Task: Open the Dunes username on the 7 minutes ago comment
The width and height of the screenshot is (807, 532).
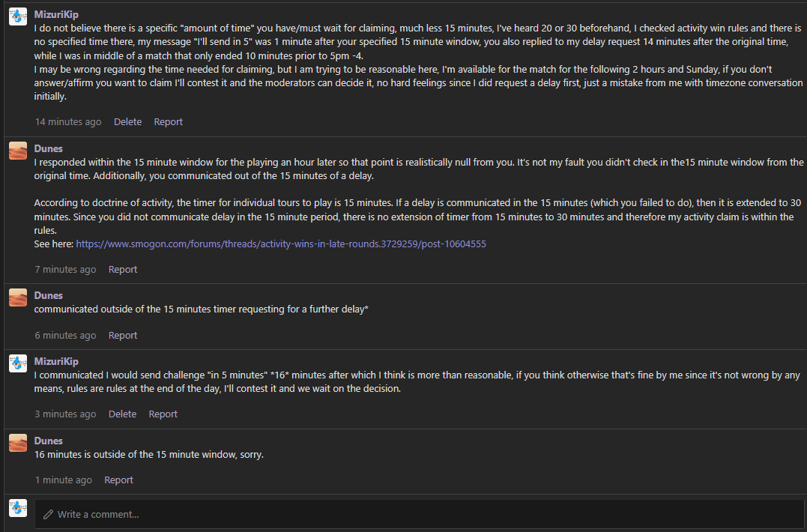Action: 49,148
